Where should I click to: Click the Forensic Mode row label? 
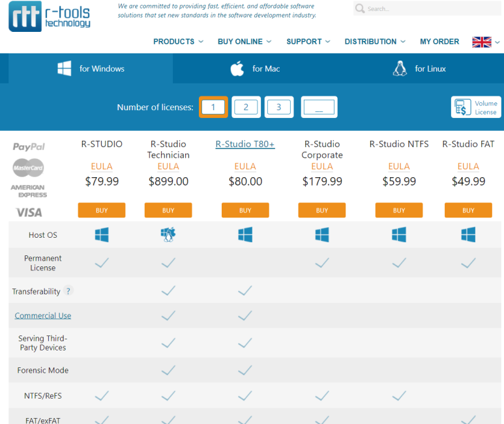pyautogui.click(x=43, y=370)
